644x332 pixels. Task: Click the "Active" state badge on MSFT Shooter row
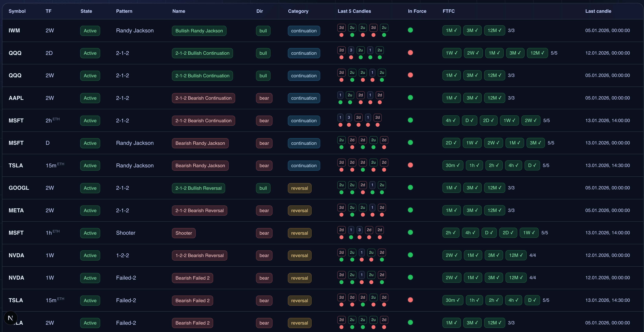[90, 233]
